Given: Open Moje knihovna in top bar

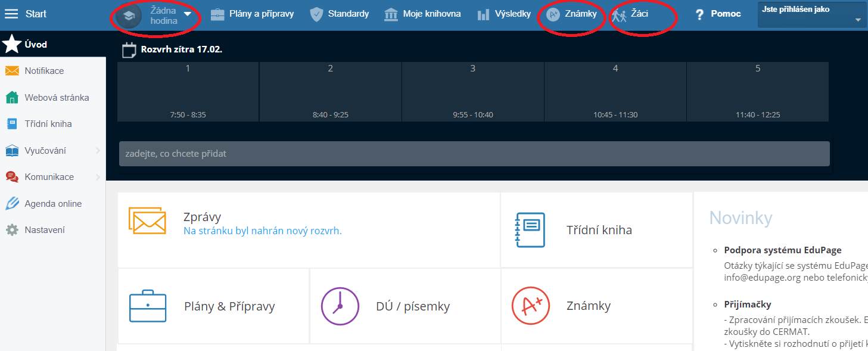Looking at the screenshot, I should (432, 14).
